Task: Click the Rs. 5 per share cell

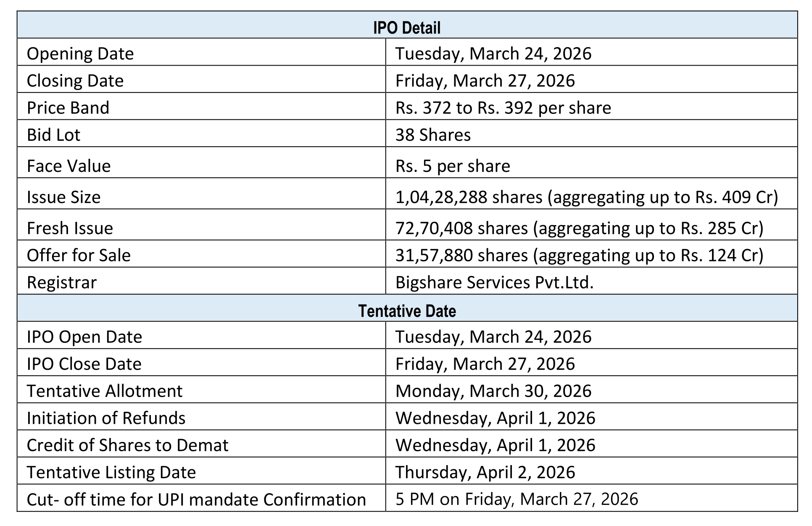Action: tap(452, 166)
